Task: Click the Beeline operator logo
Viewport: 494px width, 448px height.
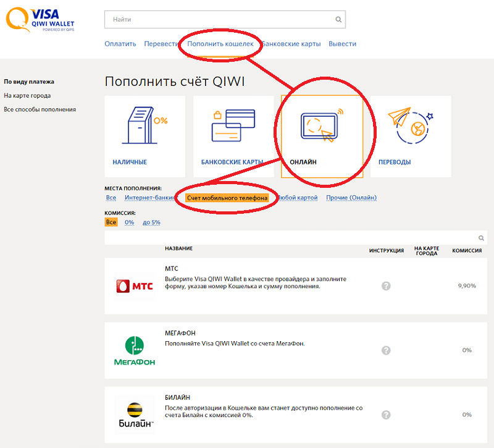Action: [136, 415]
